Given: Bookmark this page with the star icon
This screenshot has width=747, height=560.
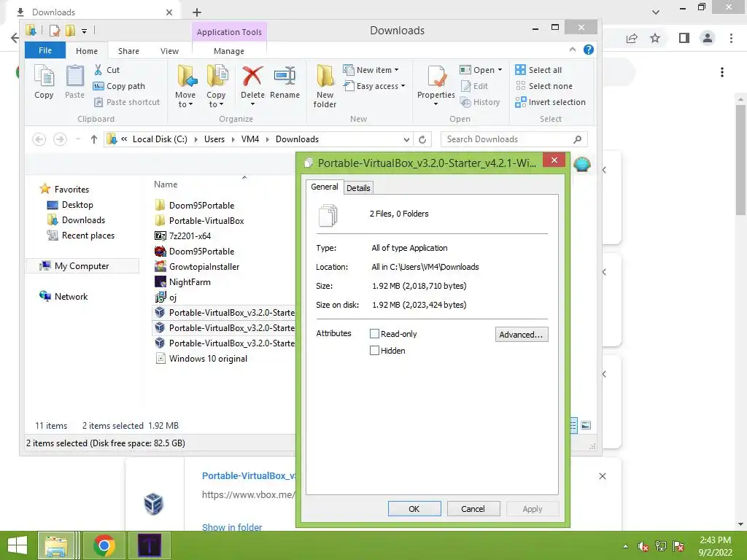Looking at the screenshot, I should click(655, 38).
